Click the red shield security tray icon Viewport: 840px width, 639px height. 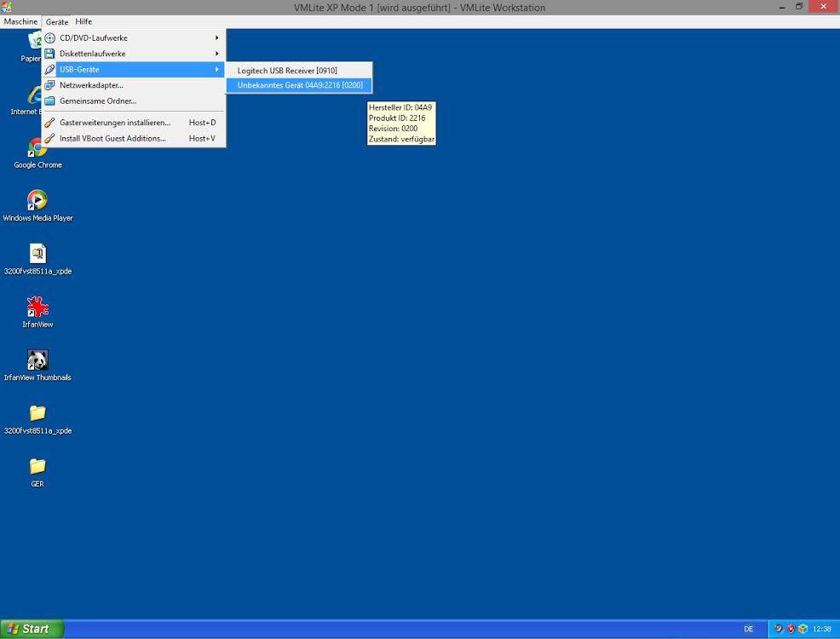pos(791,629)
